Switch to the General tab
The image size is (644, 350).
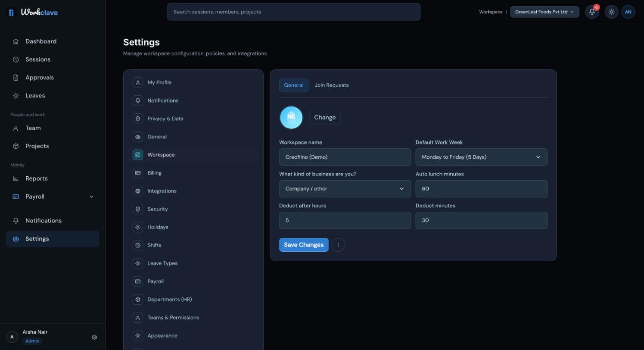[294, 85]
